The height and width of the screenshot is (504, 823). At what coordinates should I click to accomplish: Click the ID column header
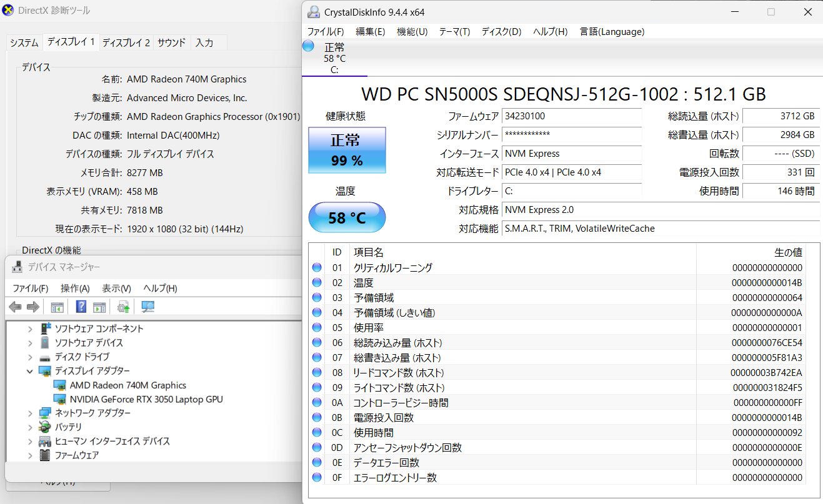click(337, 252)
